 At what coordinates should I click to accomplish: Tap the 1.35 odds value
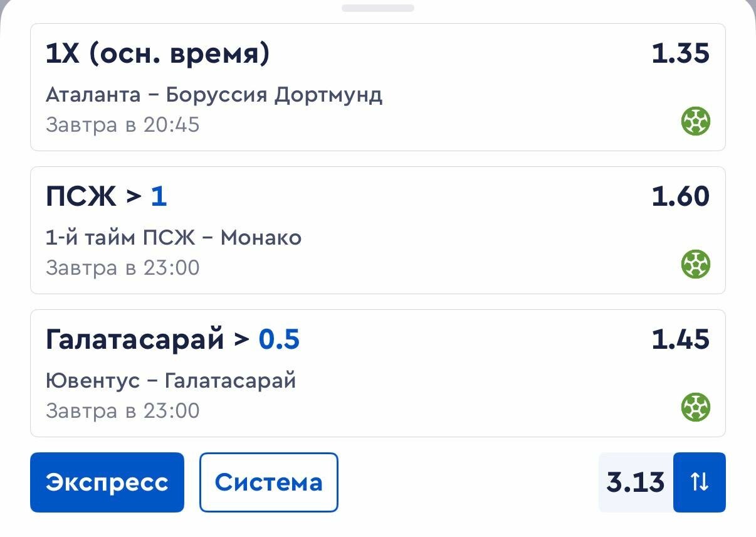point(680,54)
